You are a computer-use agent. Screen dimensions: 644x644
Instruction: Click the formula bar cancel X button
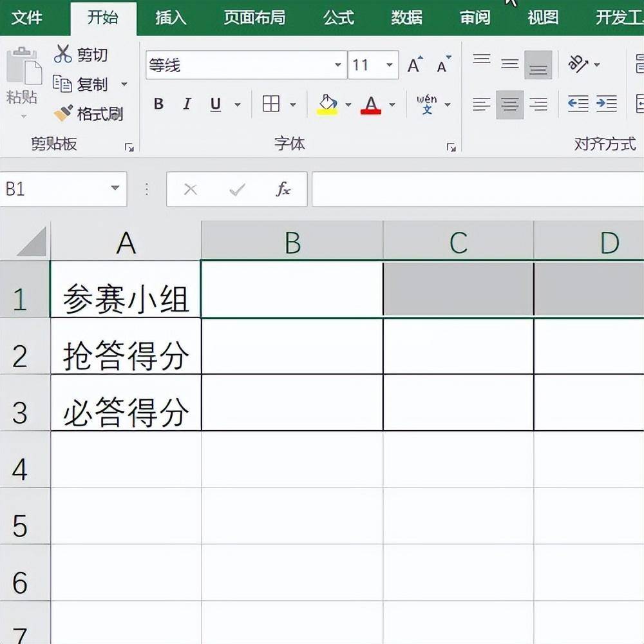point(190,189)
